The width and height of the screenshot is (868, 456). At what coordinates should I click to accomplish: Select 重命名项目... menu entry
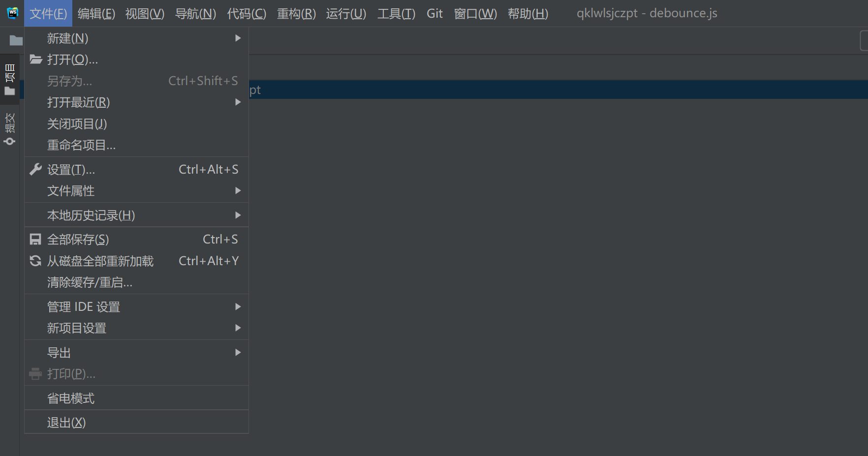point(136,145)
